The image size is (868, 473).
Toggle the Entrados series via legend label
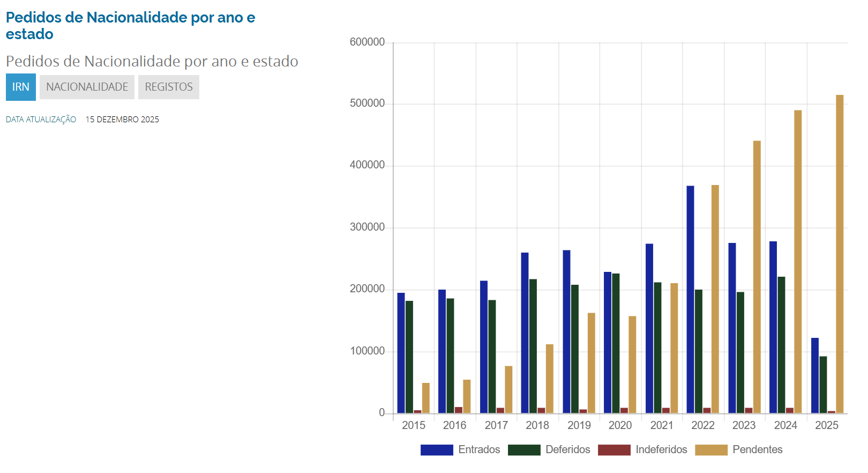(x=479, y=450)
